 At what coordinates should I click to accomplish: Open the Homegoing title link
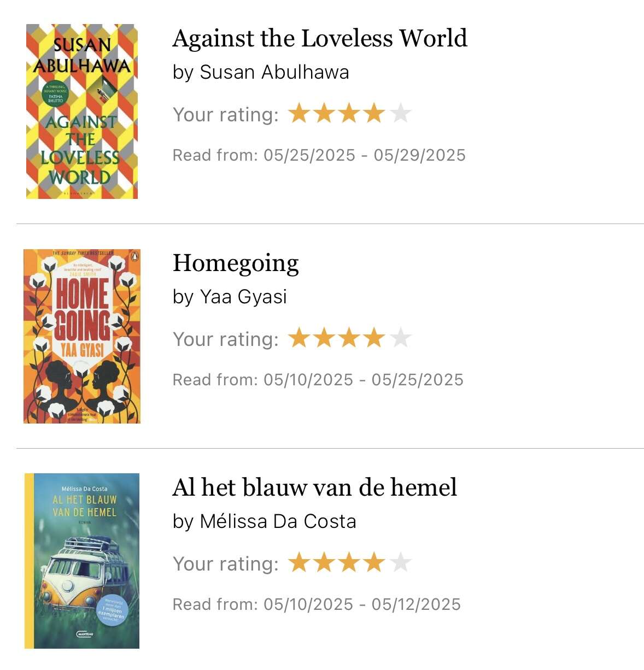[236, 263]
